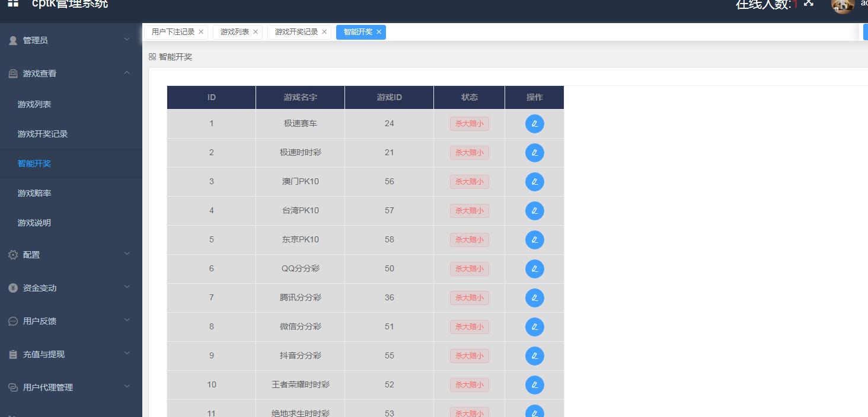Click 杀大赔小 status tag for 腾讯分分彩
The image size is (868, 417).
[x=469, y=298]
